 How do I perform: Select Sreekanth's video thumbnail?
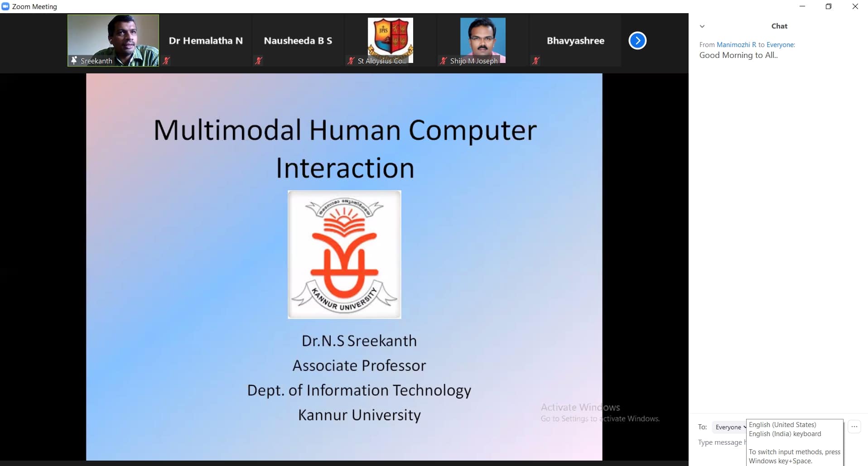click(x=113, y=40)
